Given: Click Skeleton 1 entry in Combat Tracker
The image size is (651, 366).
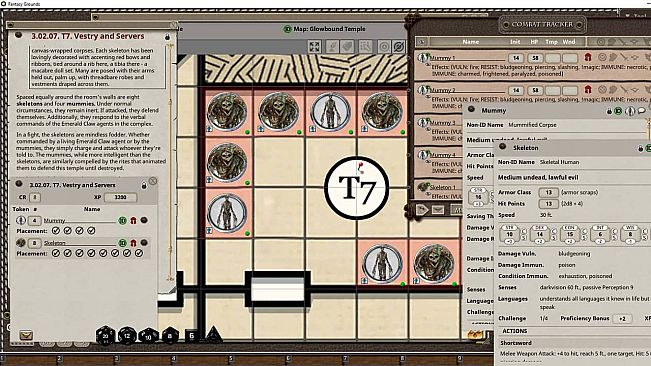Looking at the screenshot, I should coord(443,187).
